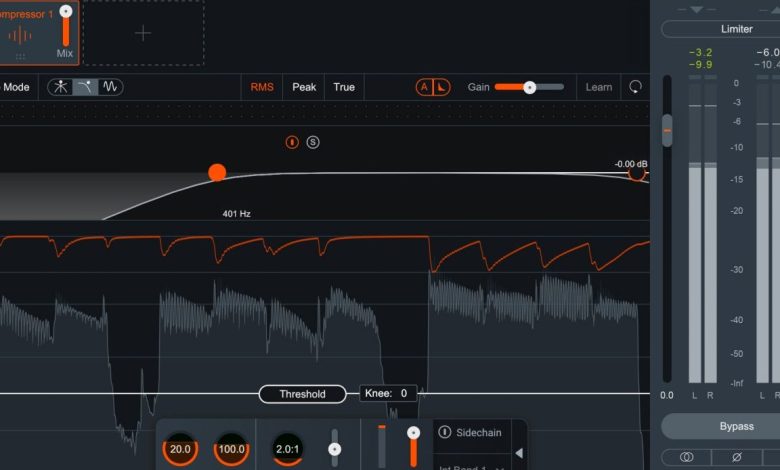The height and width of the screenshot is (470, 780).
Task: Click the Compressor 1 Mix slider
Action: click(66, 27)
